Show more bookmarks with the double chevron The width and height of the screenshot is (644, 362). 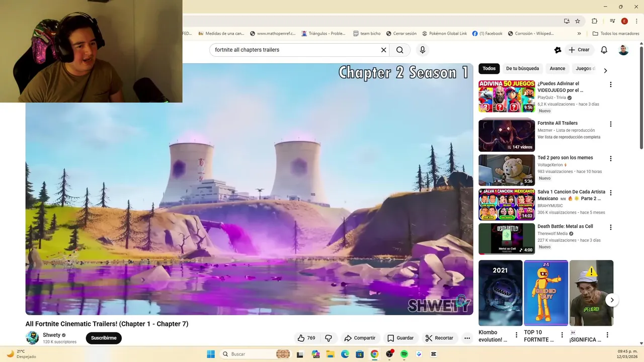pyautogui.click(x=579, y=34)
